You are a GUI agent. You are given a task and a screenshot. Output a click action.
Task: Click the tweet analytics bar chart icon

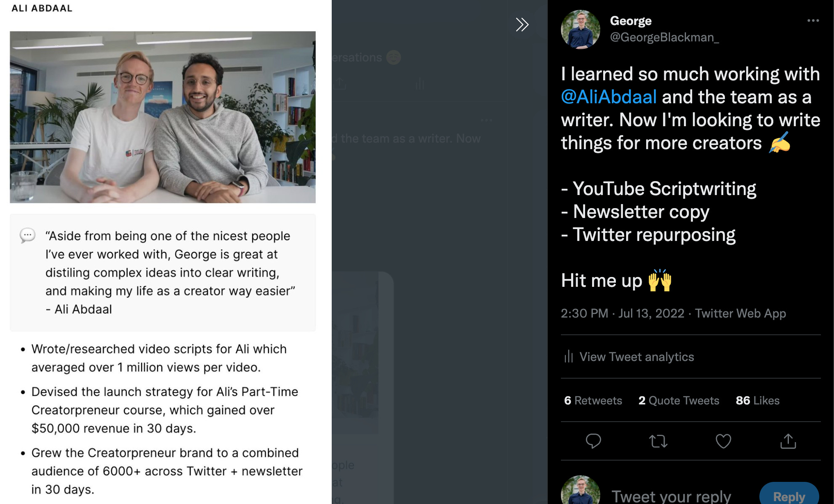pos(568,356)
